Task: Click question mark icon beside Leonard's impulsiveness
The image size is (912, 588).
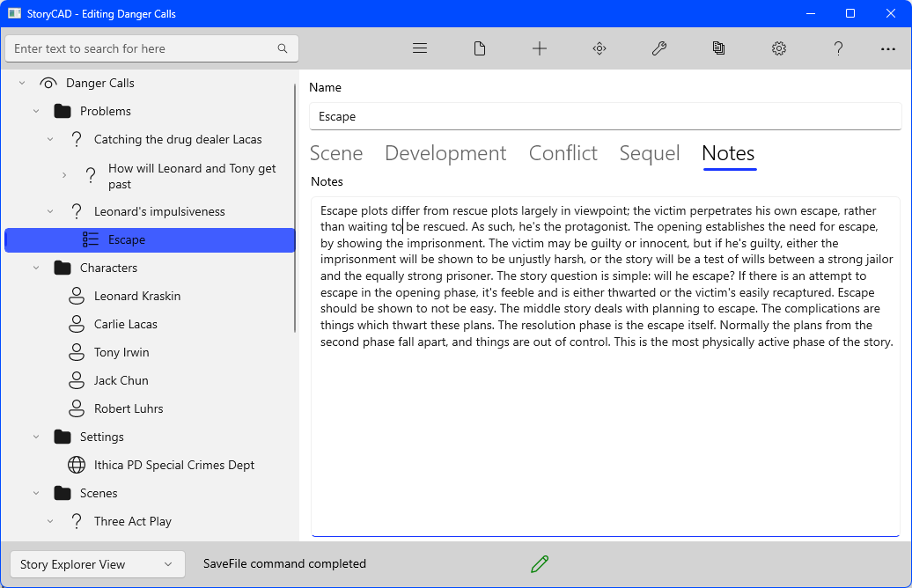Action: 77,211
